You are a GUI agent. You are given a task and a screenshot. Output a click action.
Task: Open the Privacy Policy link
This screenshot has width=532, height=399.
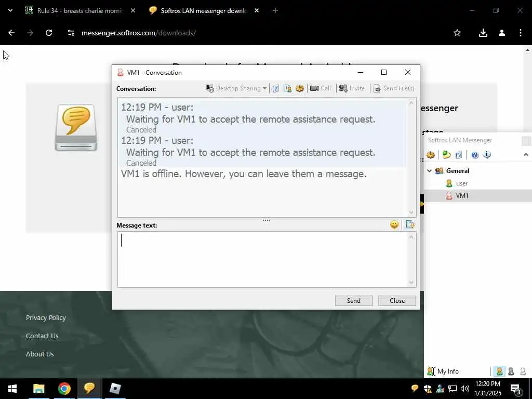pyautogui.click(x=46, y=317)
